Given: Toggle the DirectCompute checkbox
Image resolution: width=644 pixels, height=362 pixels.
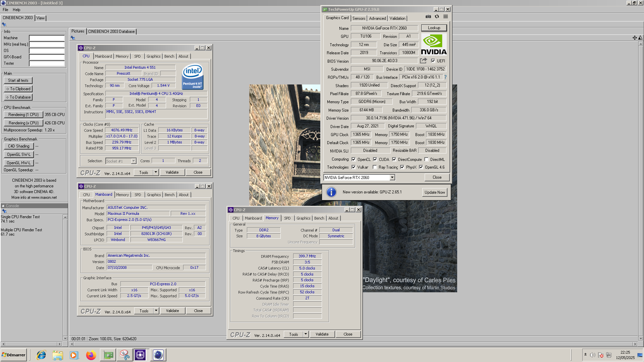Looking at the screenshot, I should [394, 160].
